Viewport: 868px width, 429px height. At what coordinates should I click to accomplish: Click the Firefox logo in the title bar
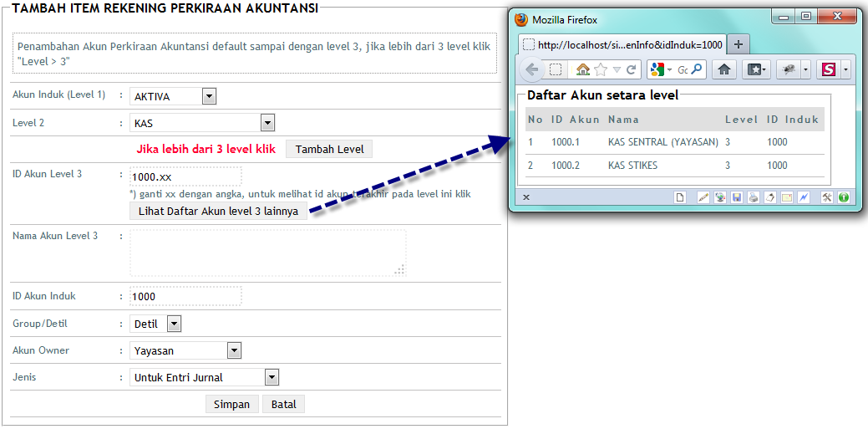pos(521,20)
